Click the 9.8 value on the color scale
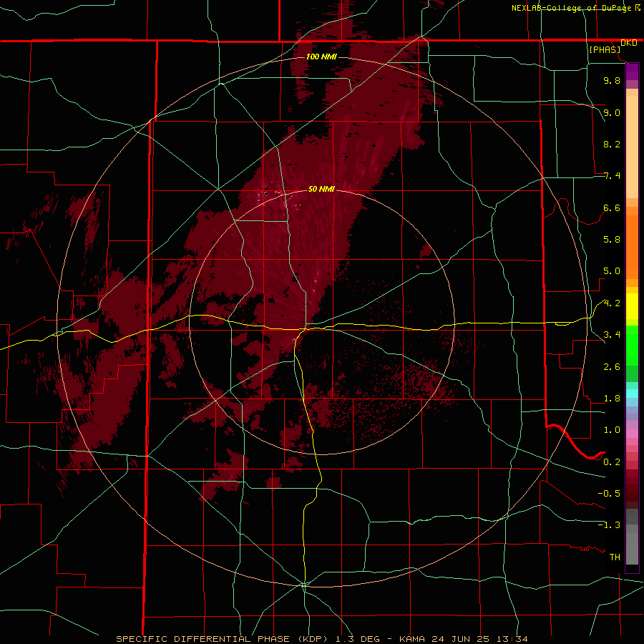The height and width of the screenshot is (644, 644). (612, 80)
